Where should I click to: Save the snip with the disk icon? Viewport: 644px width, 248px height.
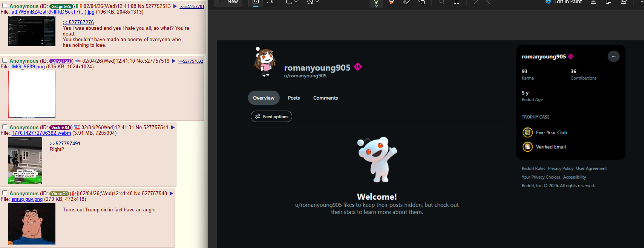[x=593, y=2]
